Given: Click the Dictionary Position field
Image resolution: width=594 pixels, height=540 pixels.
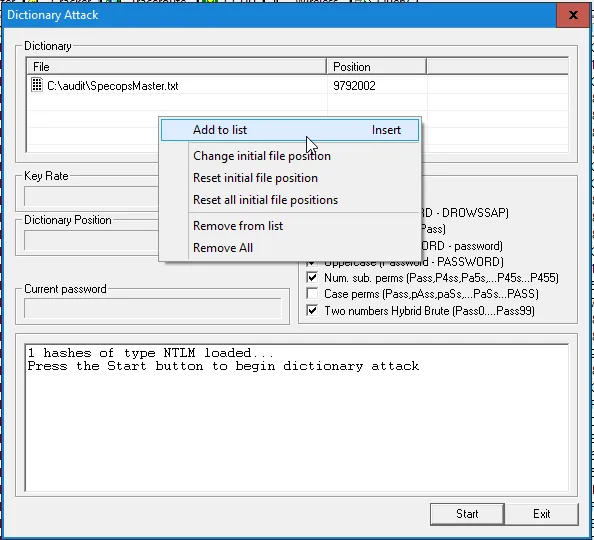Looking at the screenshot, I should (x=91, y=240).
